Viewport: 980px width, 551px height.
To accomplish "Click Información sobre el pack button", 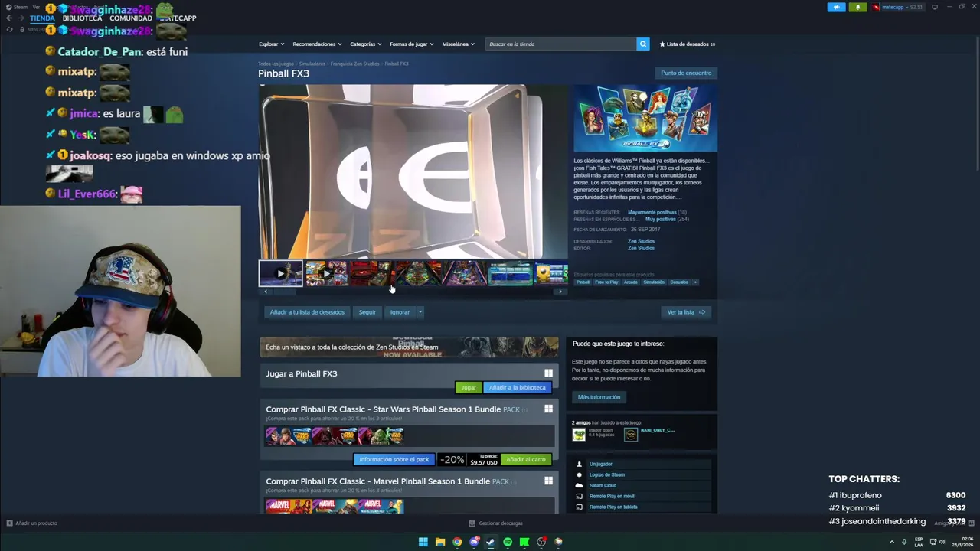I will coord(394,460).
